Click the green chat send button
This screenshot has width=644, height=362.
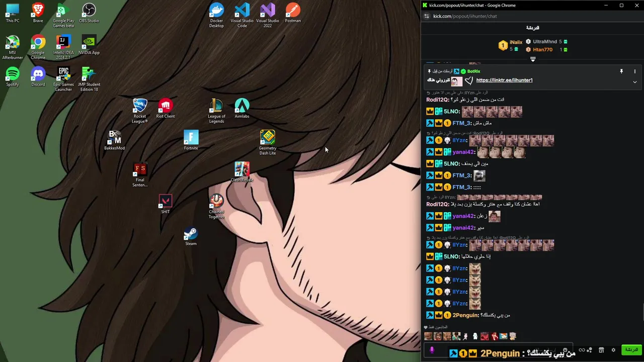click(631, 350)
